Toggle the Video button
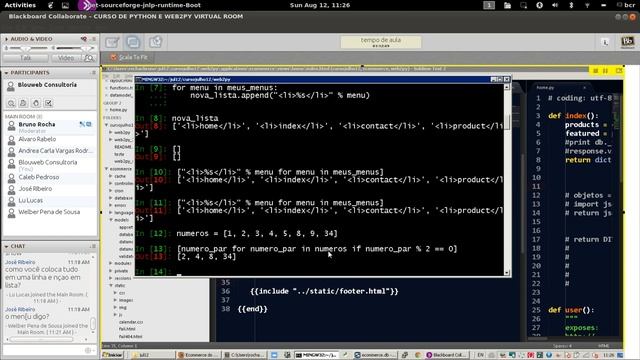The width and height of the screenshot is (640, 360). 66,58
